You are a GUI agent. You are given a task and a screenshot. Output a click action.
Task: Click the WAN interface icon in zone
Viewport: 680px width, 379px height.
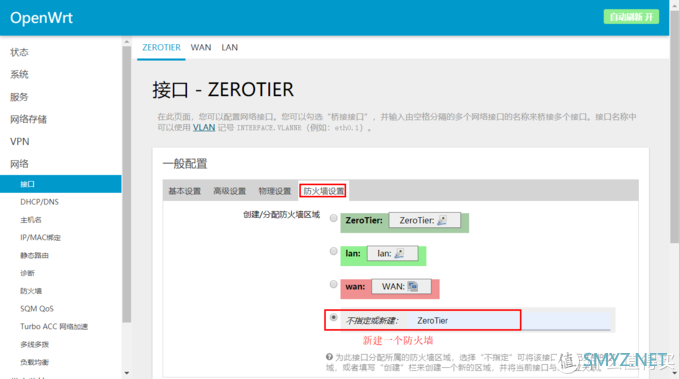click(413, 286)
